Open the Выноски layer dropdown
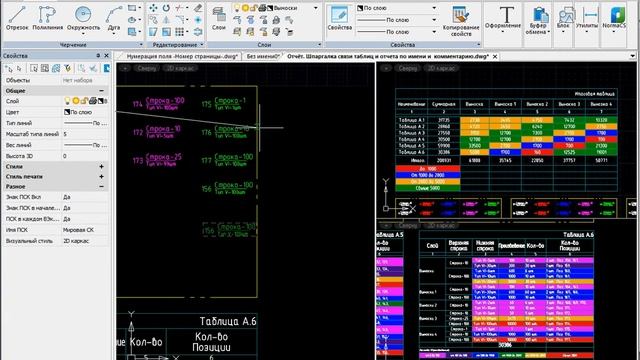Image resolution: width=640 pixels, height=360 pixels. point(316,8)
